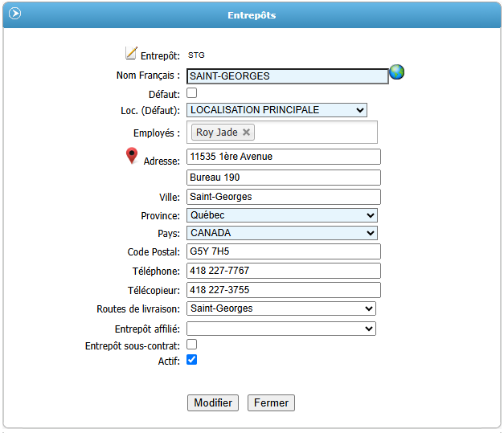Open the Pays dropdown showing CANADA
The height and width of the screenshot is (433, 504).
(x=282, y=233)
